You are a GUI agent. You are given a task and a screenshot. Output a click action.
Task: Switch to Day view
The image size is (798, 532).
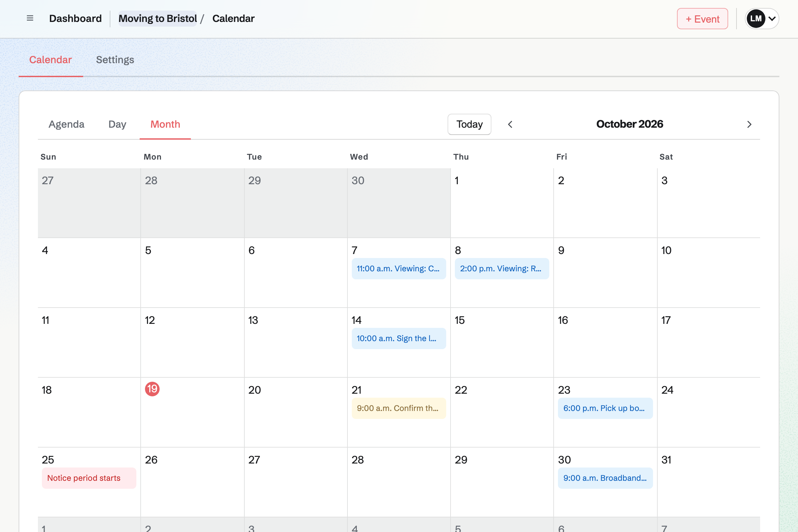point(117,124)
